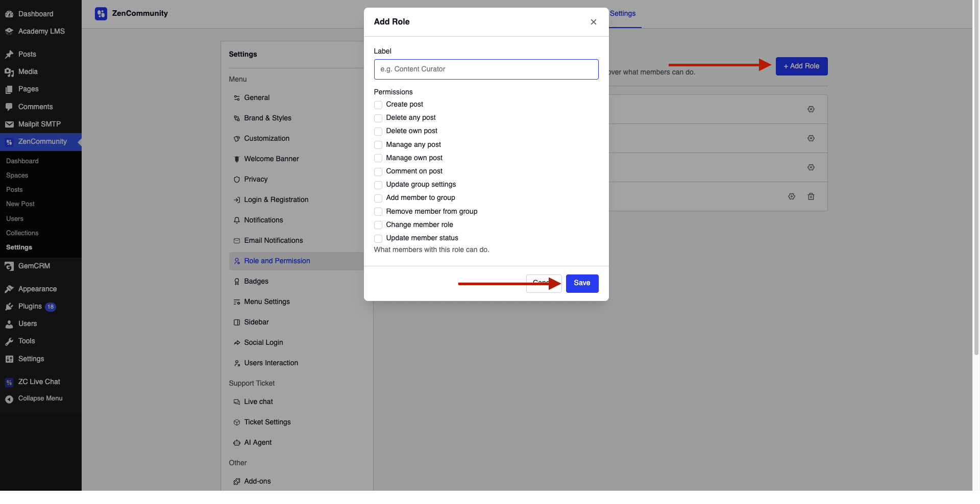
Task: Close the Add Role dialog
Action: tap(593, 22)
